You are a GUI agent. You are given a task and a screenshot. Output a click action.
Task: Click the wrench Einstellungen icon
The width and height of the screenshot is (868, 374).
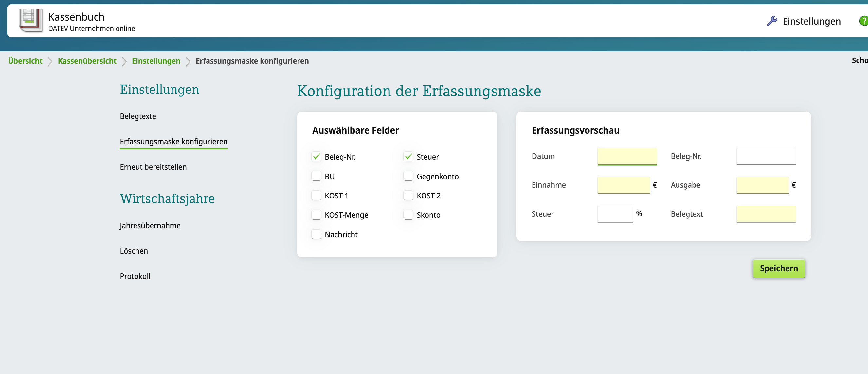coord(772,21)
